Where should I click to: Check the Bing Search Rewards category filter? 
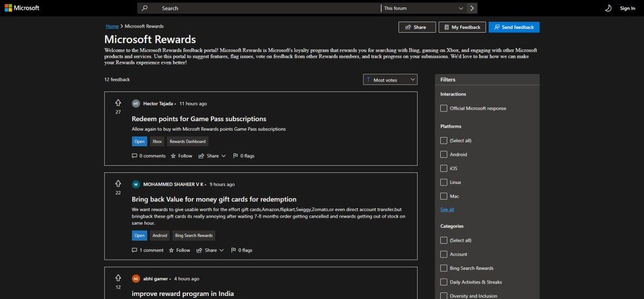pos(444,268)
